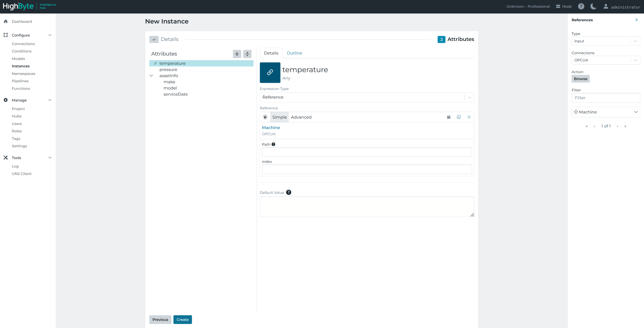This screenshot has height=328, width=644.
Task: Click the Create button
Action: [x=182, y=320]
